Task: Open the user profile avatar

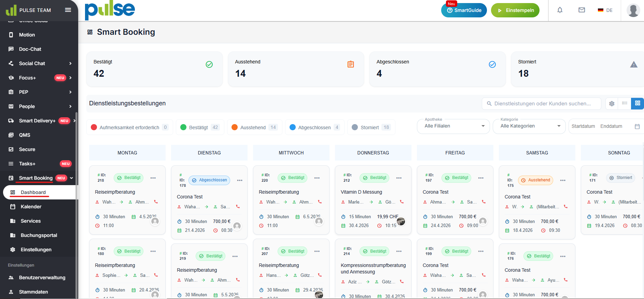Action: [x=633, y=10]
